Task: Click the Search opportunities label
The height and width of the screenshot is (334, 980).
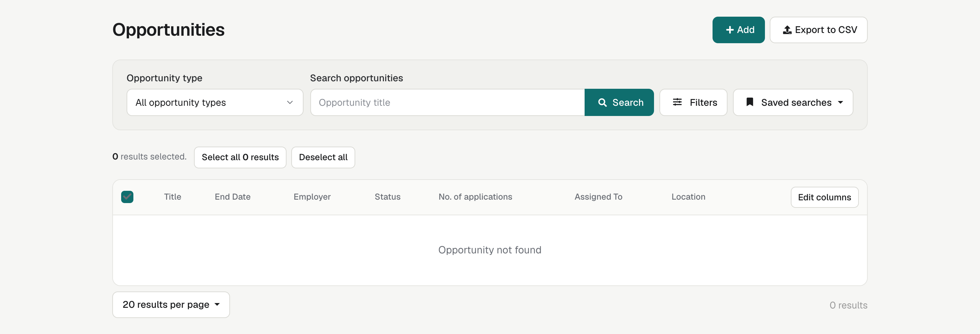Action: point(356,78)
